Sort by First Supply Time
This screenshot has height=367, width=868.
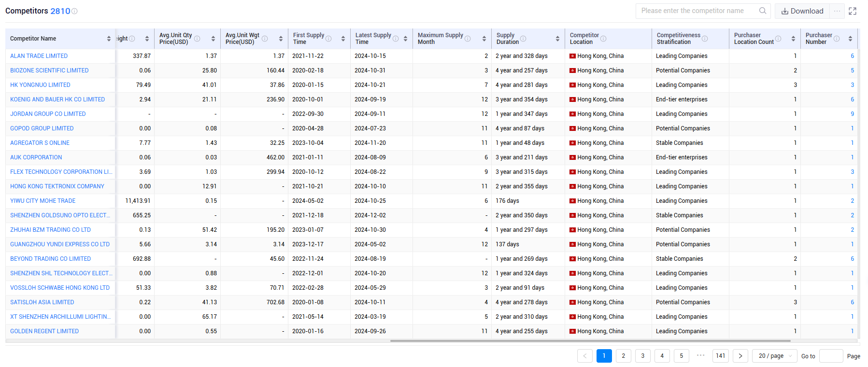coord(343,39)
